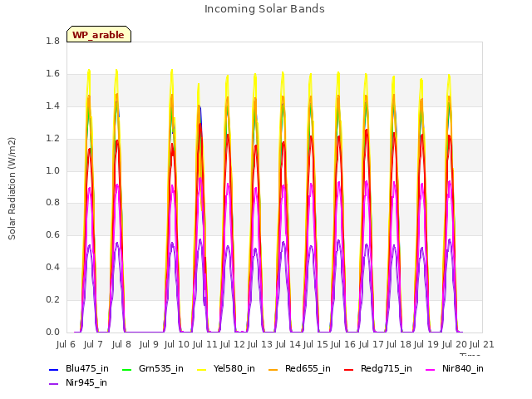Click the 0.6 y-axis tick label

(52, 234)
